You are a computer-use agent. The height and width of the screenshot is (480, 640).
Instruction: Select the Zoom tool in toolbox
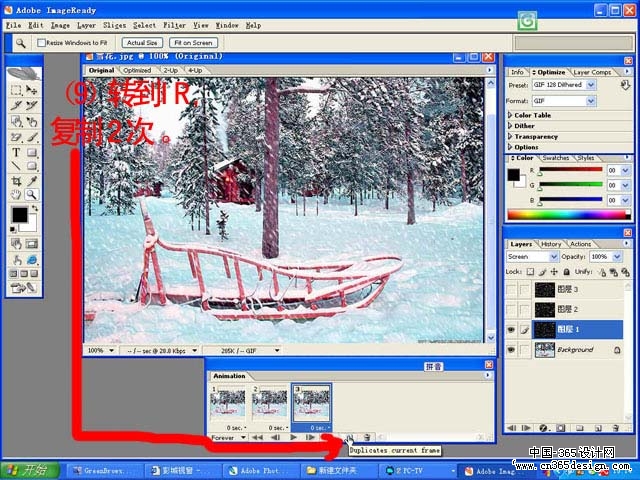coord(32,195)
